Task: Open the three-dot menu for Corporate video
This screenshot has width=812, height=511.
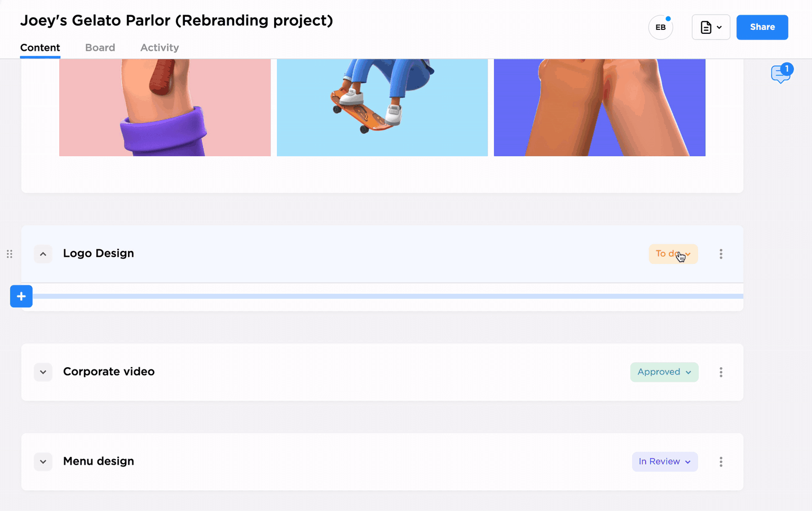Action: click(721, 372)
